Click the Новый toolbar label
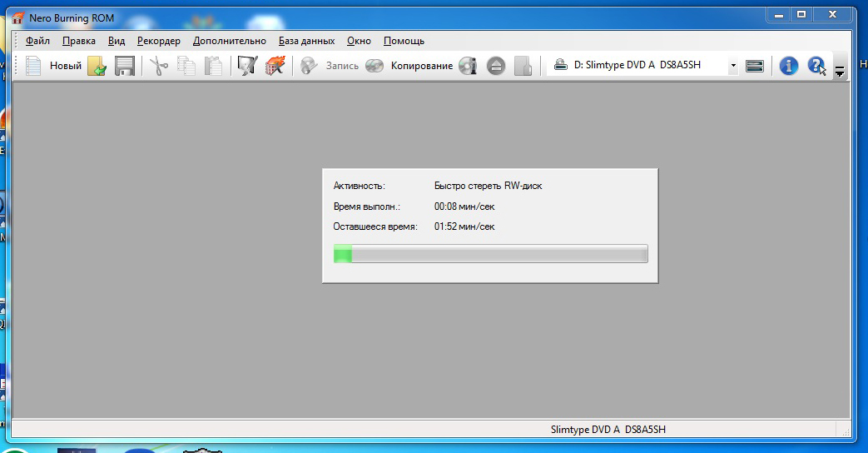 [65, 66]
